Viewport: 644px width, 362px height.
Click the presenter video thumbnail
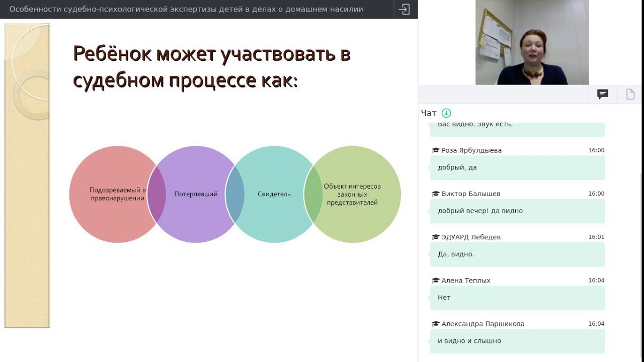click(532, 42)
